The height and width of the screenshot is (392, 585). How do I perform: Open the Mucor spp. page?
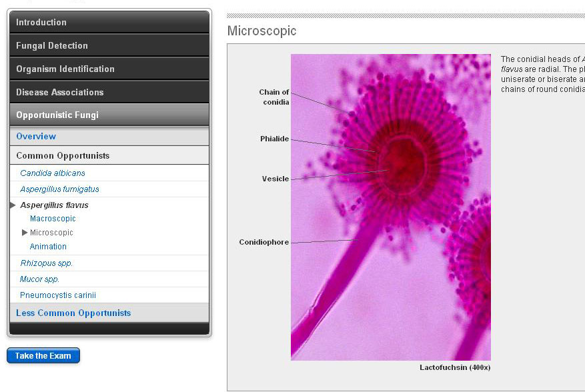pos(39,279)
